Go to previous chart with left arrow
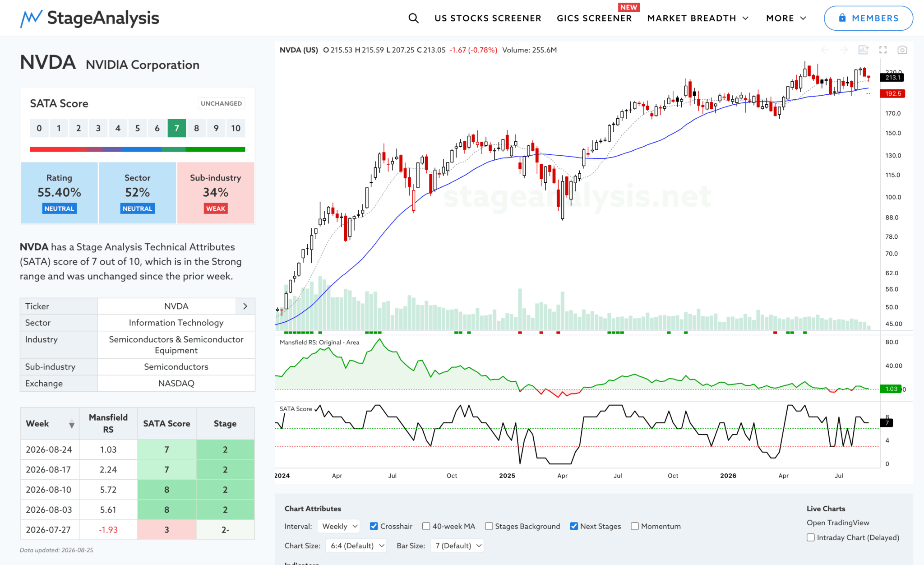This screenshot has height=565, width=924. pyautogui.click(x=825, y=50)
